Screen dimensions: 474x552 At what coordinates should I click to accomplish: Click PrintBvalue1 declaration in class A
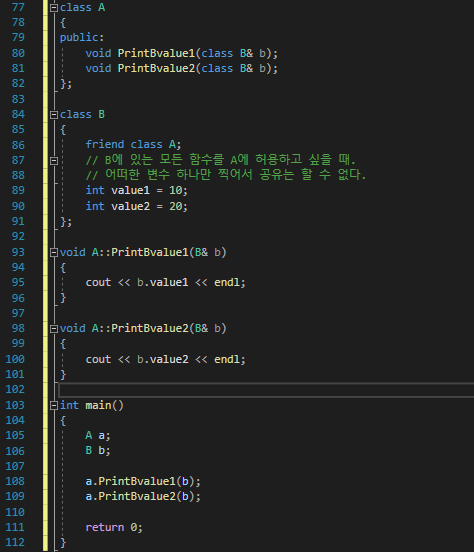point(181,53)
